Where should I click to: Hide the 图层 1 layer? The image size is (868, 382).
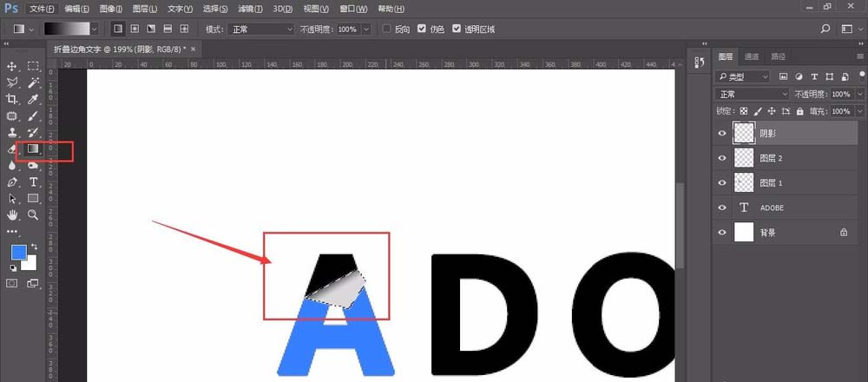pos(722,182)
